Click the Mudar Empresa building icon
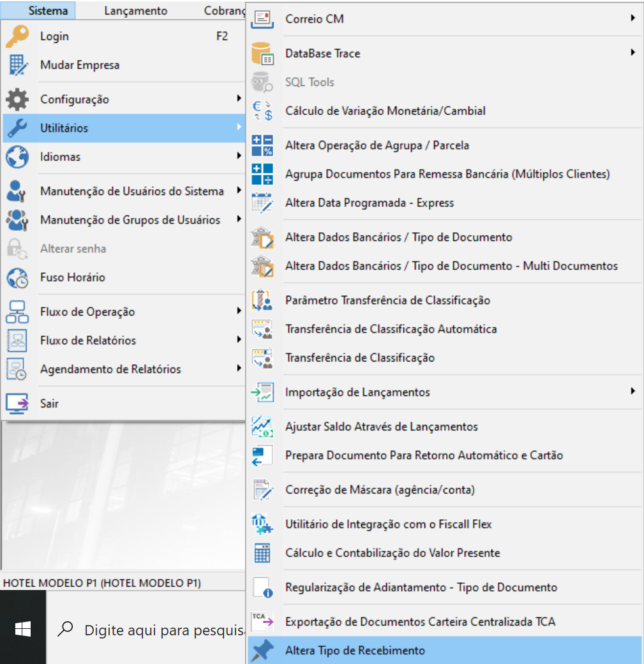This screenshot has height=664, width=644. click(18, 65)
